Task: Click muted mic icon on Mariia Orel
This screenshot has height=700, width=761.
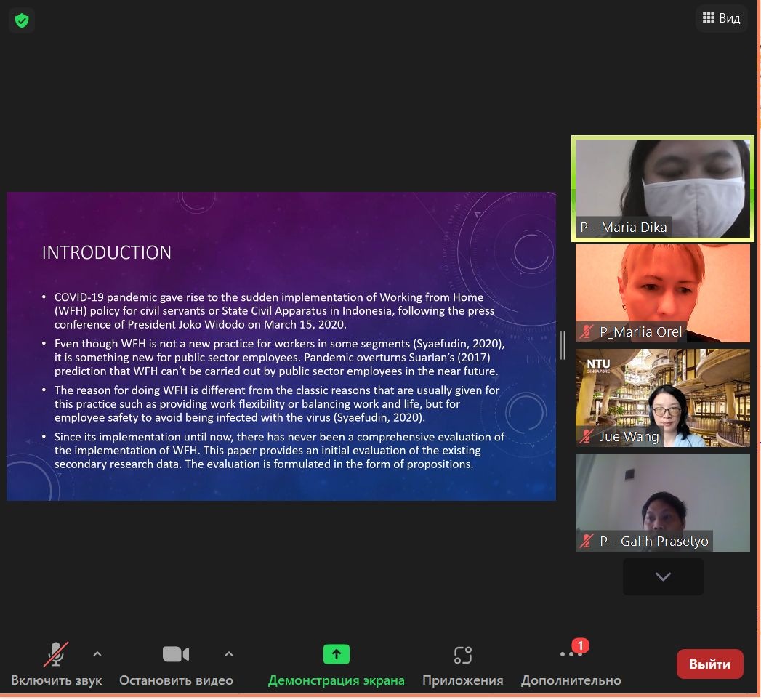Action: [x=587, y=332]
